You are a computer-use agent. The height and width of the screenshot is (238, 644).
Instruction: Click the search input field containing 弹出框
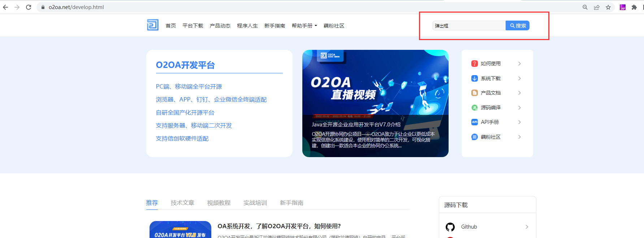pos(469,26)
